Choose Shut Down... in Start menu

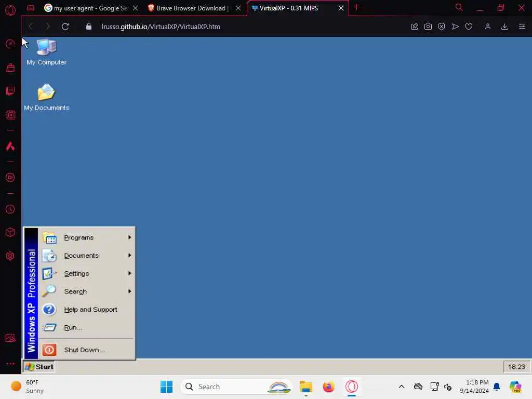coord(87,350)
